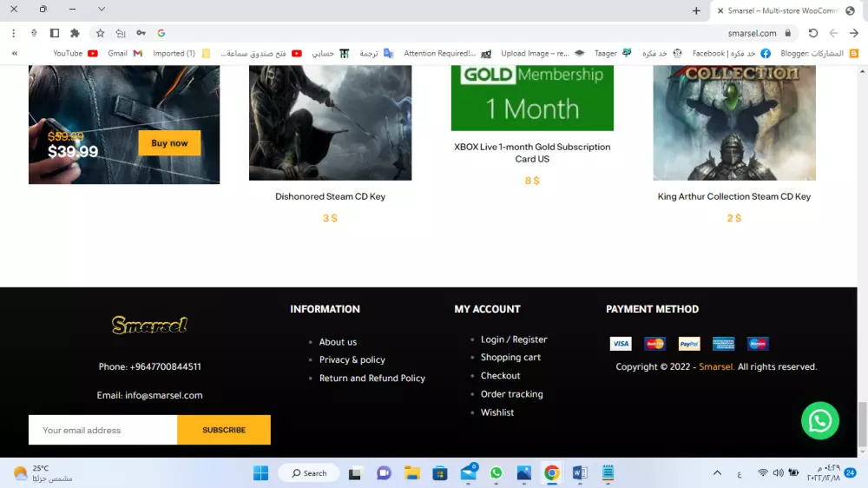Expand the tab search dropdown arrow

click(x=102, y=10)
